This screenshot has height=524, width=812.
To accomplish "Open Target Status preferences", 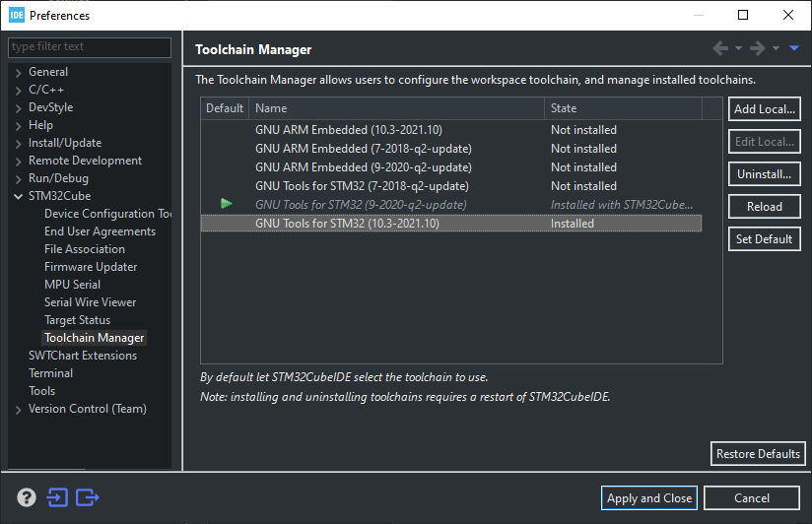I will (x=77, y=320).
